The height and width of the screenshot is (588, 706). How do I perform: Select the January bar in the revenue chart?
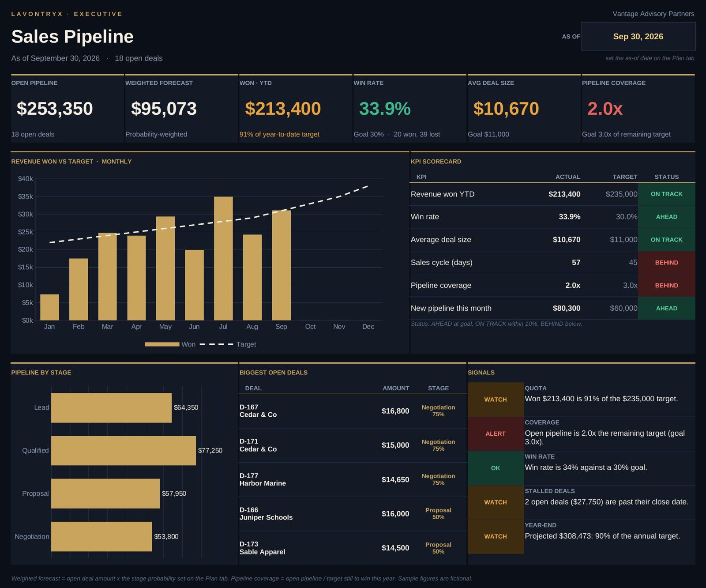(x=49, y=307)
